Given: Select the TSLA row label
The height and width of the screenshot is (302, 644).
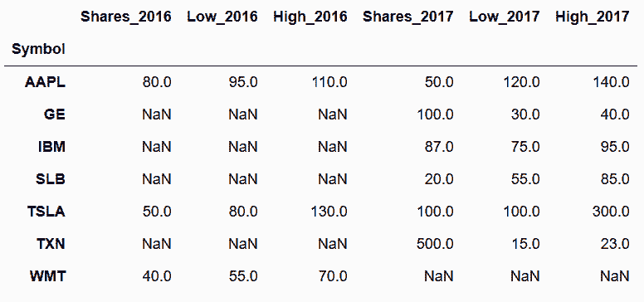Looking at the screenshot, I should (x=46, y=212).
